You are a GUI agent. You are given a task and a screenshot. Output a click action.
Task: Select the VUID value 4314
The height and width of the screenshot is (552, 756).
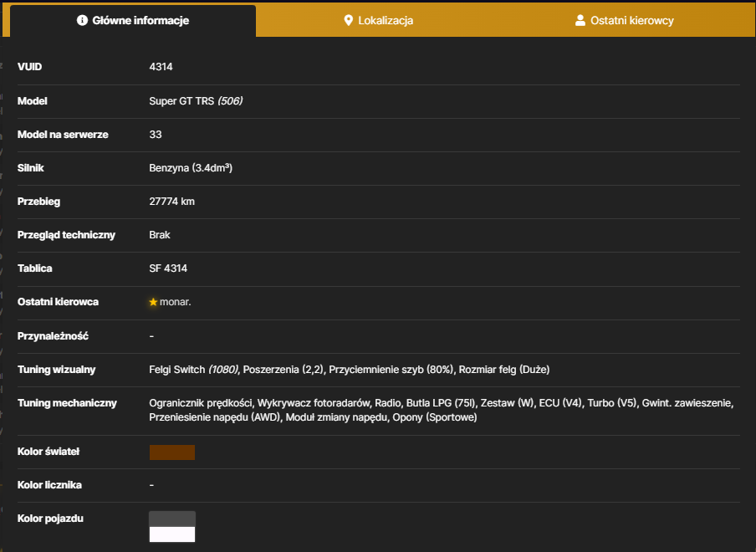[x=161, y=67]
